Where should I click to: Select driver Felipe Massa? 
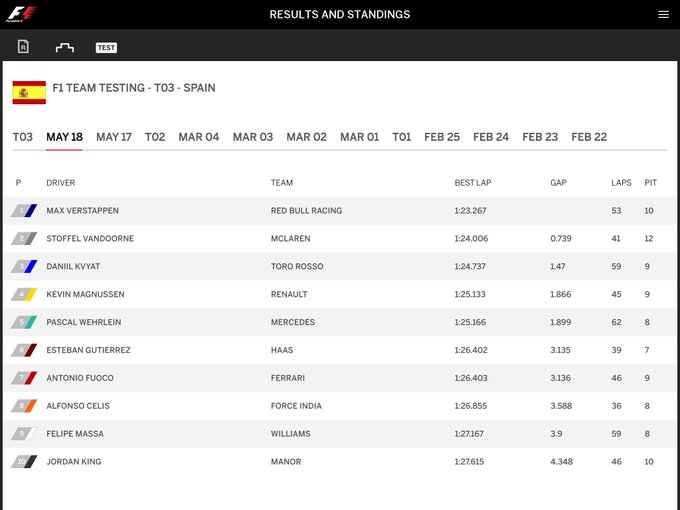[x=75, y=434]
